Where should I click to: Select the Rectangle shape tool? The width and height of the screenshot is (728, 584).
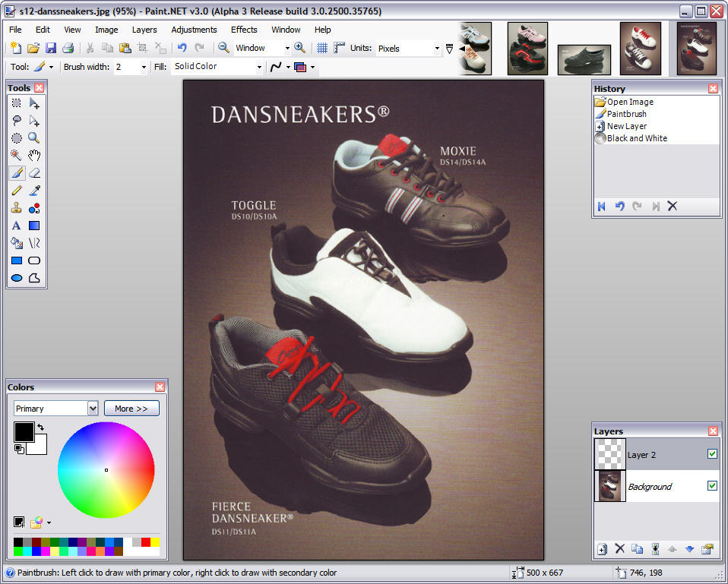tap(17, 260)
